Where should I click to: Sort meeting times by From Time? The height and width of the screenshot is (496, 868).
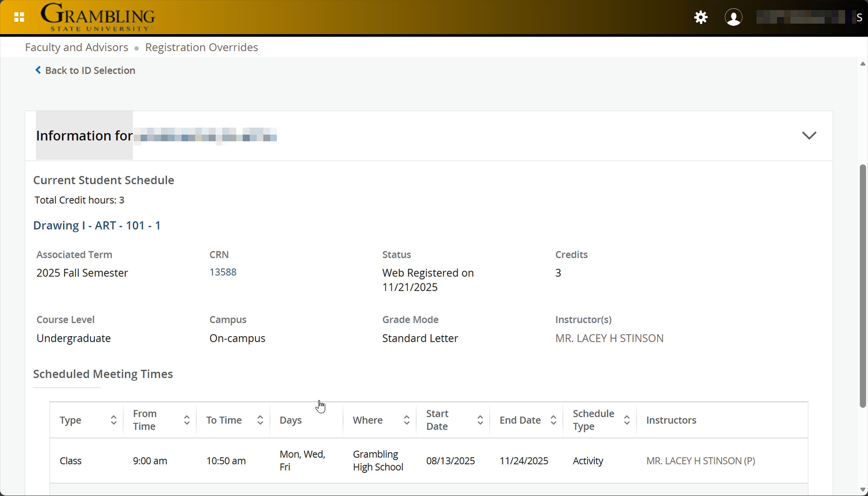coord(186,420)
